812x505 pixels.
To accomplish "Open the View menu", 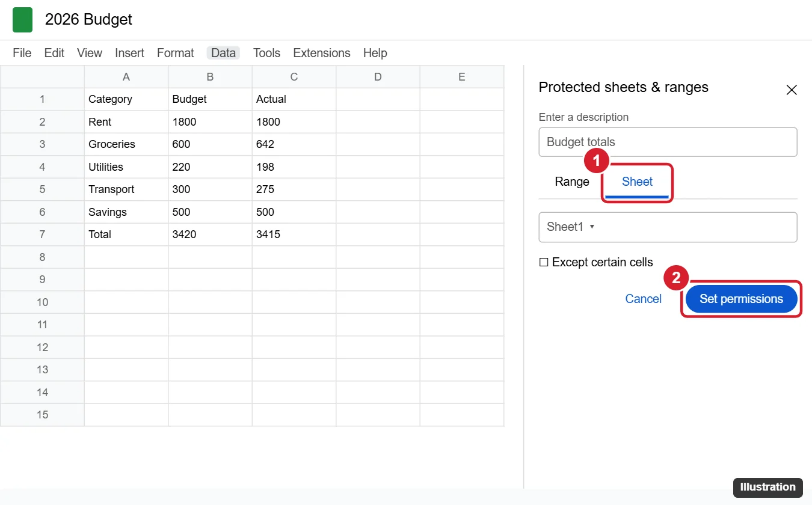I will pos(90,53).
